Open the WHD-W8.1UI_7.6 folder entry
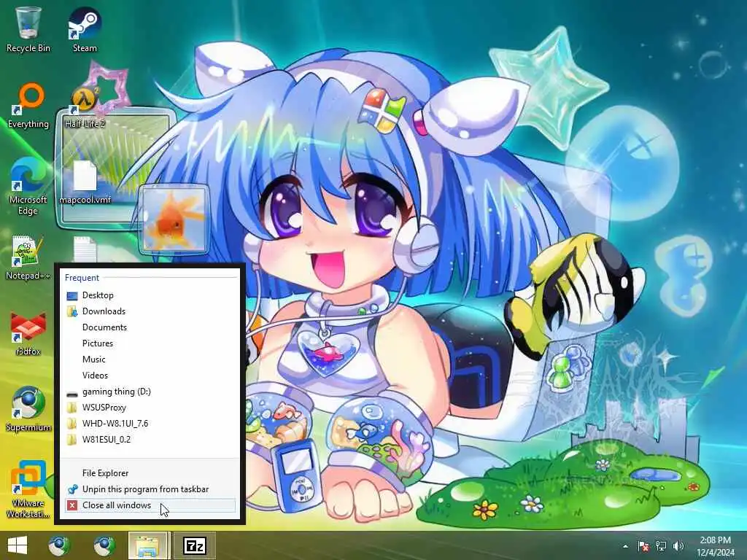Screen dimensions: 747x560 point(150,424)
